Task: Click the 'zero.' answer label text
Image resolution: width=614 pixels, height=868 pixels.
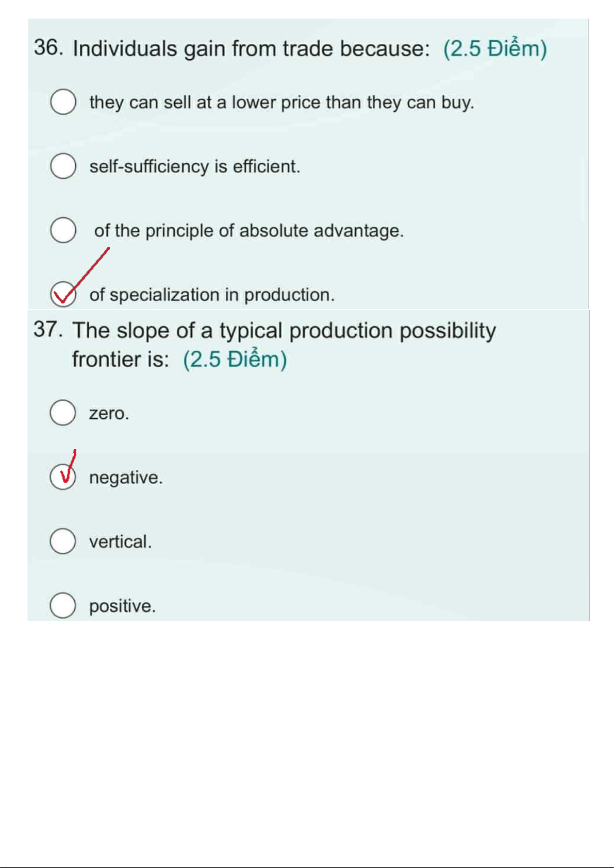Action: tap(109, 413)
